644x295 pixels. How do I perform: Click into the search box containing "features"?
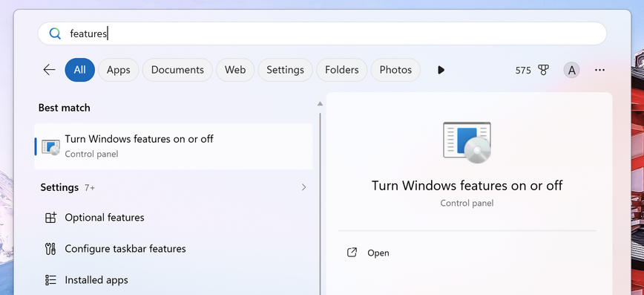pos(322,33)
